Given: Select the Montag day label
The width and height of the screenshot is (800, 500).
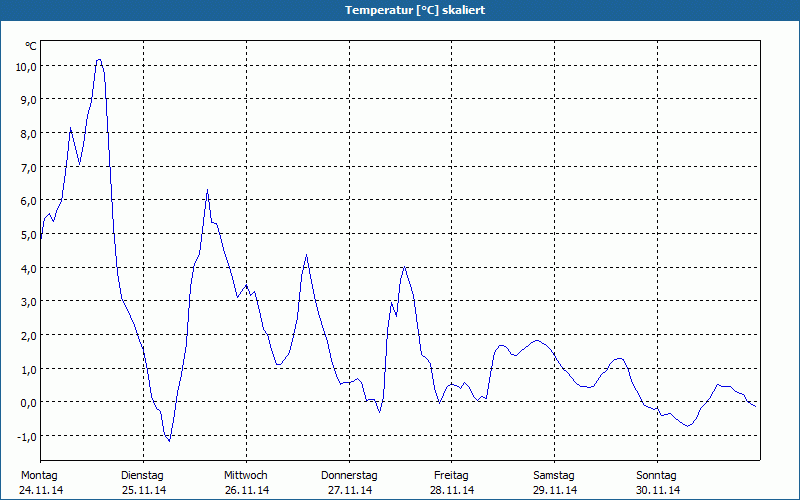Looking at the screenshot, I should [x=39, y=476].
